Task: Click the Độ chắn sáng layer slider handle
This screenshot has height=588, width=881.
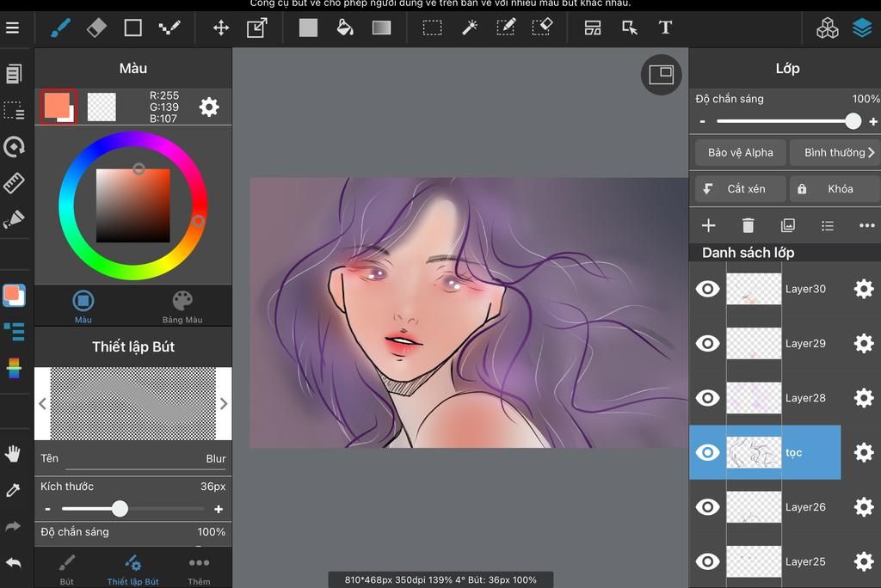Action: tap(853, 120)
